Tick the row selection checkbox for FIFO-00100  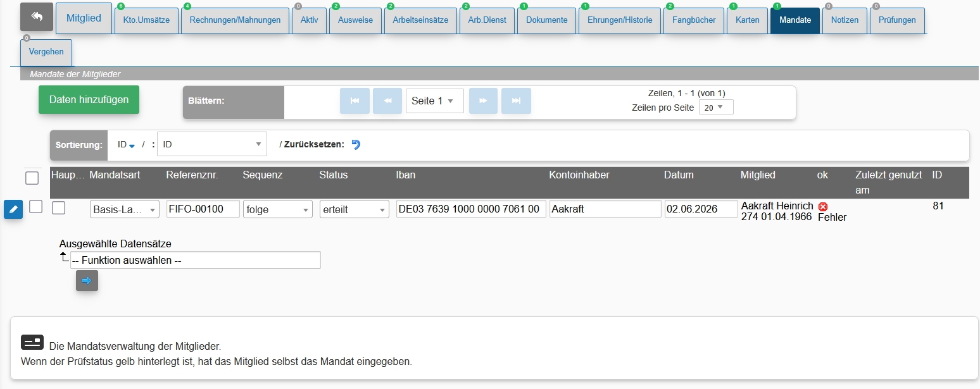click(36, 207)
